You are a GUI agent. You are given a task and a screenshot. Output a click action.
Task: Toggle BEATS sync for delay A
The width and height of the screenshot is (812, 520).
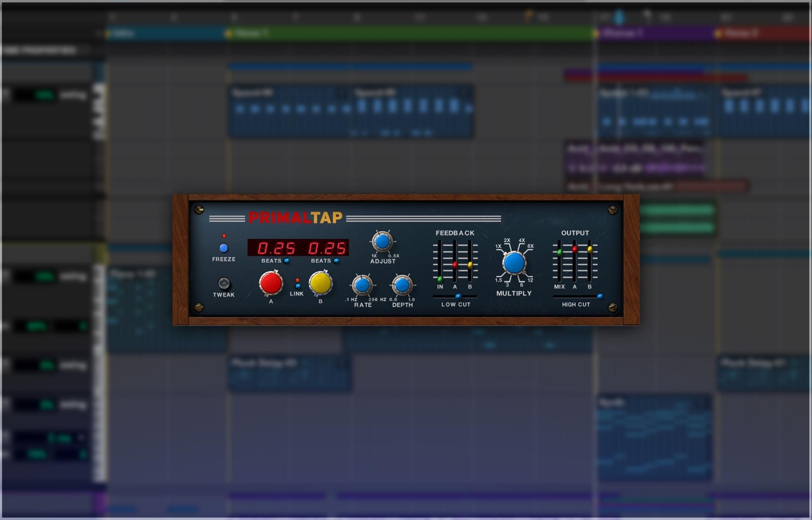point(287,261)
